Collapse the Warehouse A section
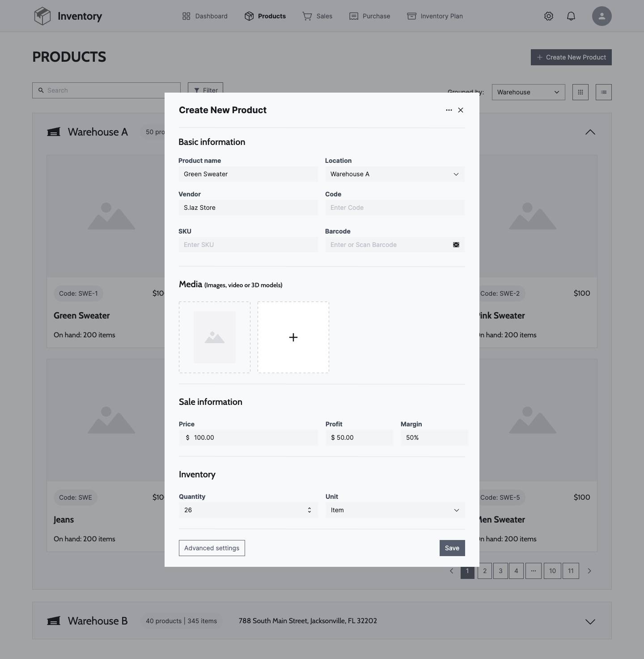The image size is (644, 659). [x=590, y=132]
